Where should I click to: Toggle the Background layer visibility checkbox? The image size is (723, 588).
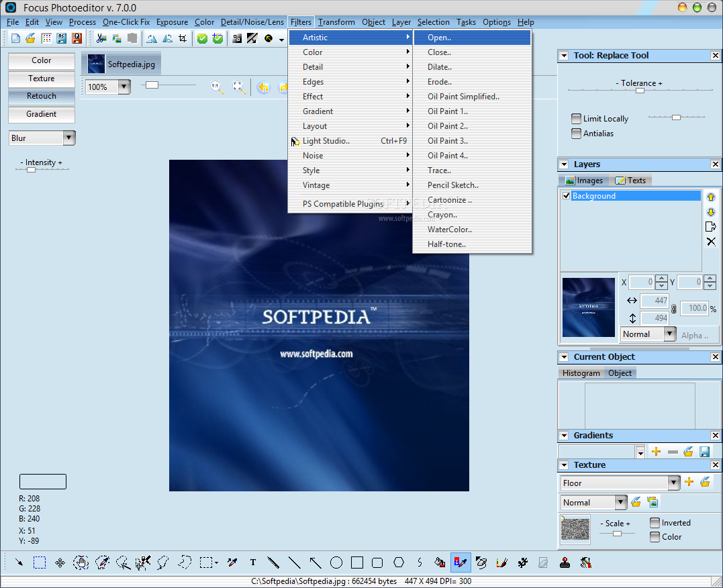(x=566, y=195)
